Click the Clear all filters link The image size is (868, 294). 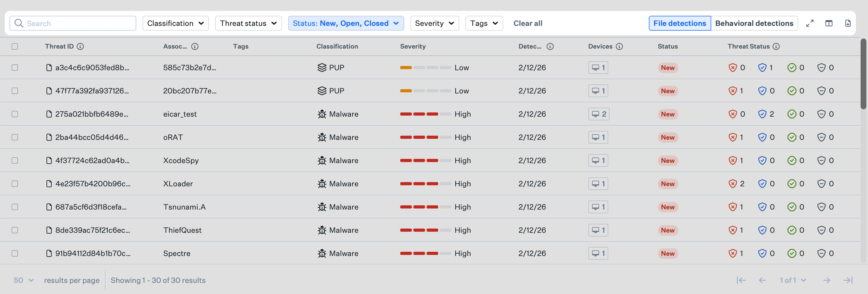[x=528, y=23]
